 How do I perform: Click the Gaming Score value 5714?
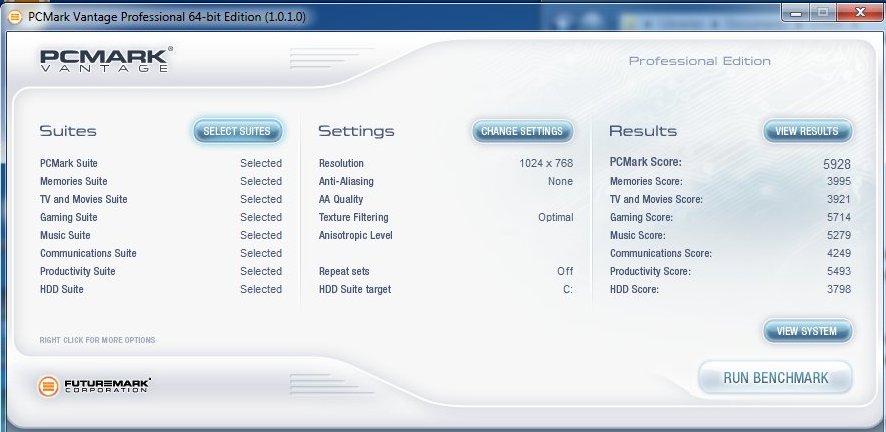(x=839, y=217)
